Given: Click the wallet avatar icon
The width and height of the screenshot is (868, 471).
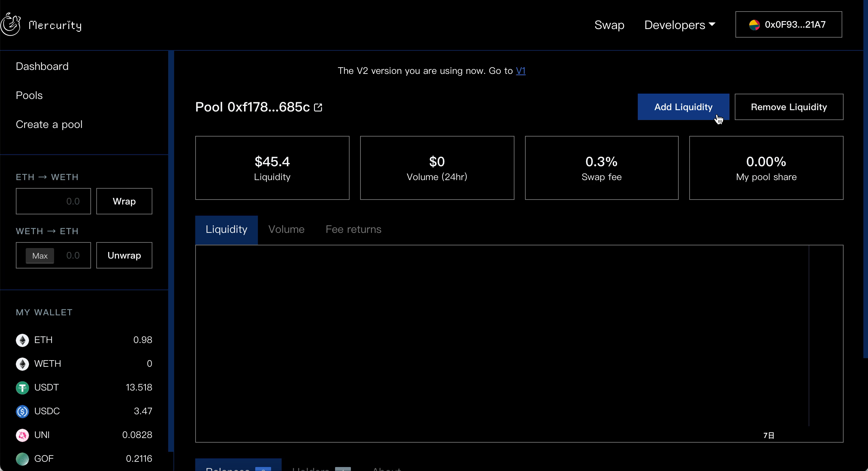Looking at the screenshot, I should click(x=754, y=25).
